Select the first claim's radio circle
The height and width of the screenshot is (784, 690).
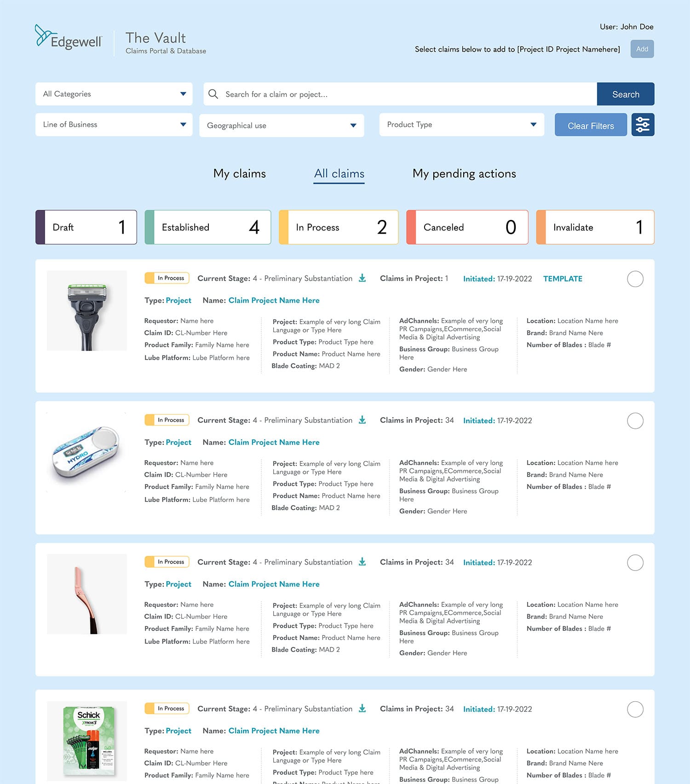tap(635, 279)
